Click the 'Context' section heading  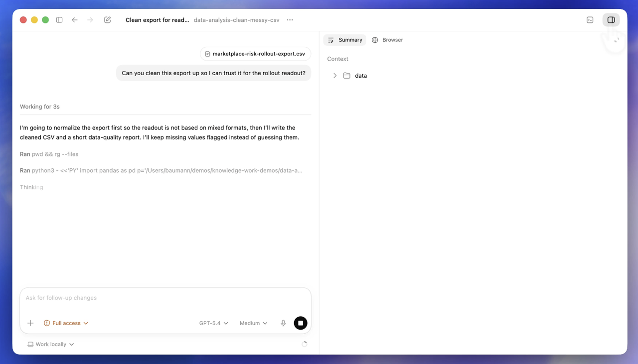click(338, 59)
